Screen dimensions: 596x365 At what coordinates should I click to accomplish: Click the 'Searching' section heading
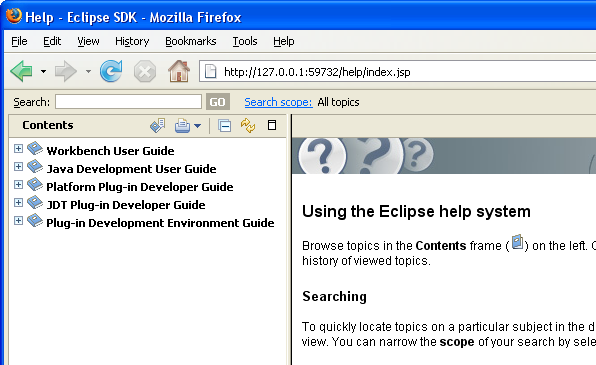click(334, 296)
